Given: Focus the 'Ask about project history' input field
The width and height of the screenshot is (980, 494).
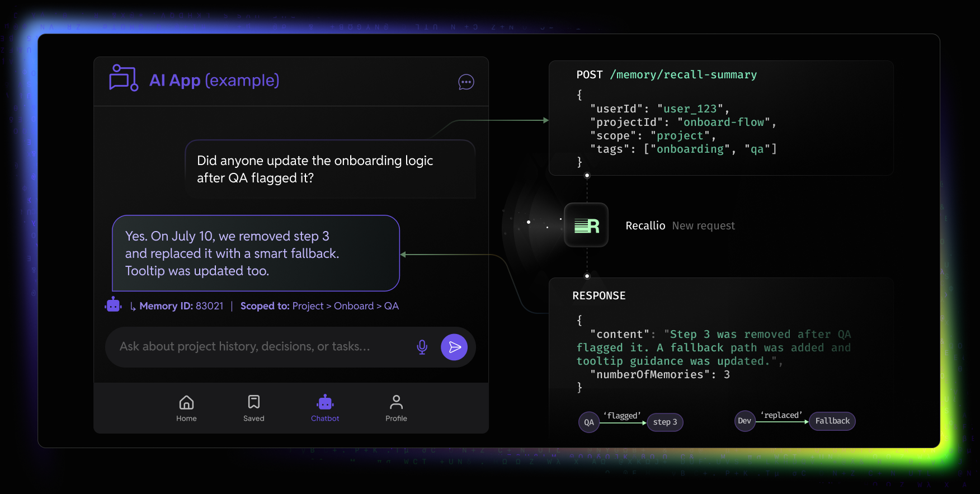Looking at the screenshot, I should tap(290, 347).
